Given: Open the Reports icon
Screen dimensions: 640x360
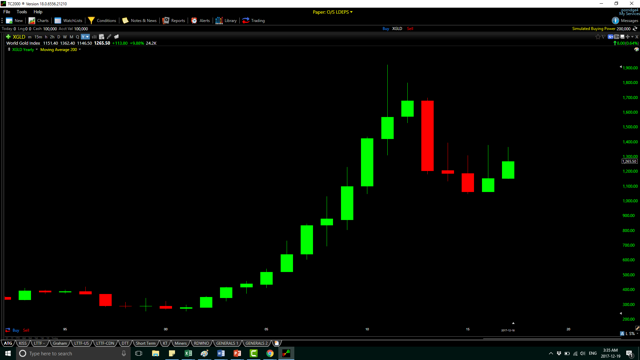Looking at the screenshot, I should point(165,20).
